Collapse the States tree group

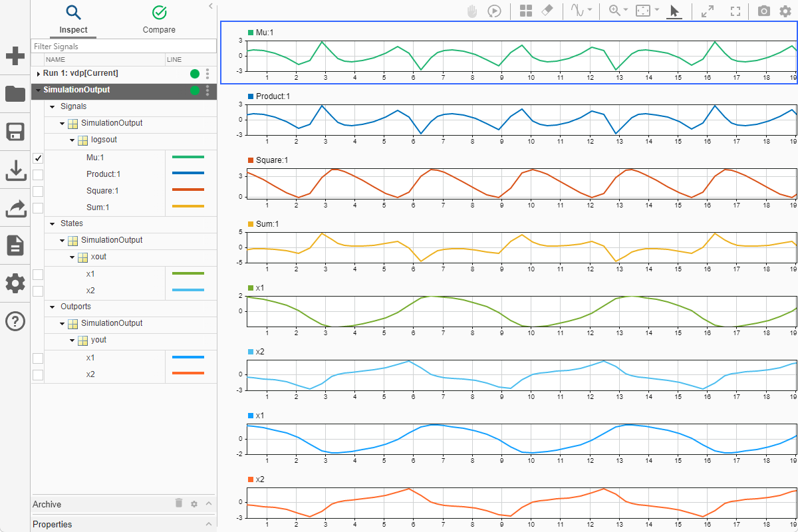tap(52, 223)
